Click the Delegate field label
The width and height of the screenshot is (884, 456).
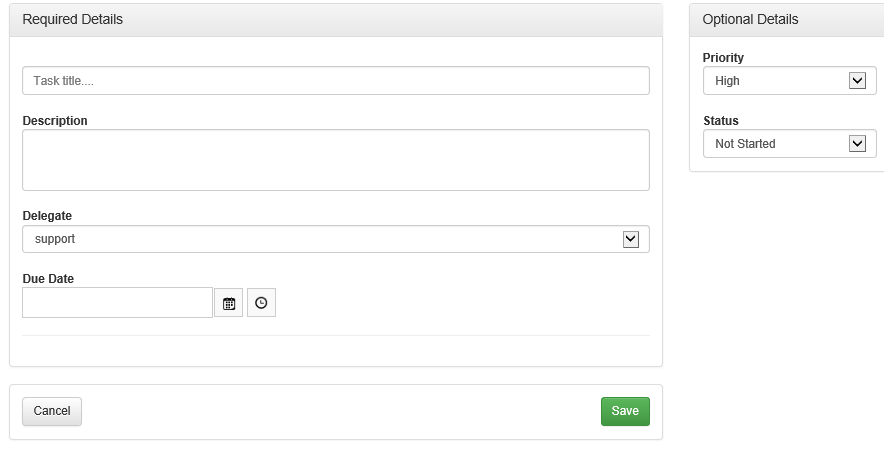coord(47,216)
